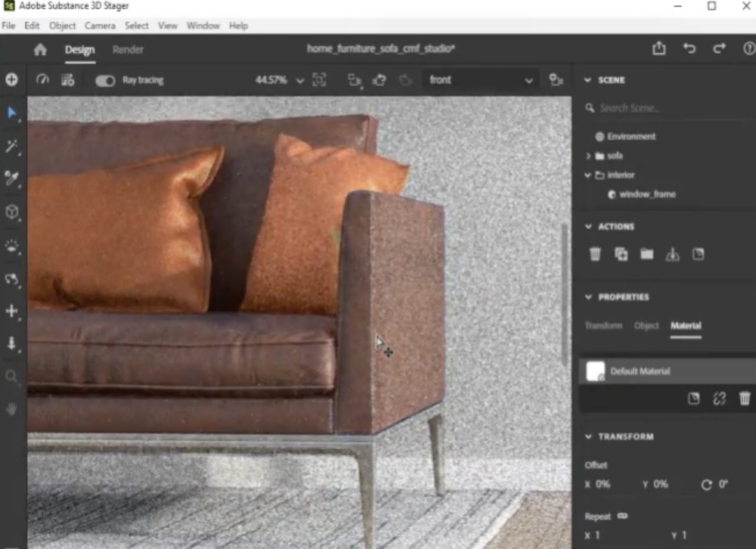Toggle the Repeat lock link icon
Image resolution: width=756 pixels, height=549 pixels.
point(622,516)
